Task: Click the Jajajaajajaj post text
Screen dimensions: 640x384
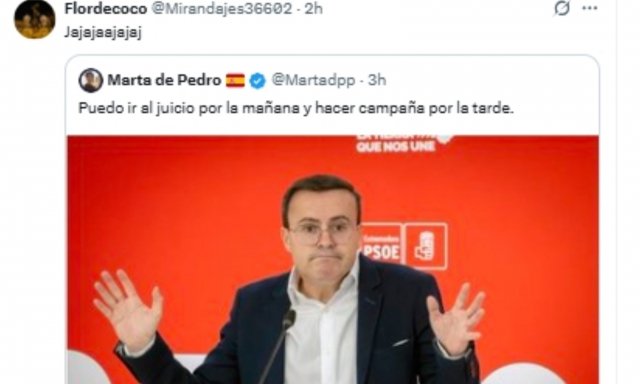Action: 103,33
